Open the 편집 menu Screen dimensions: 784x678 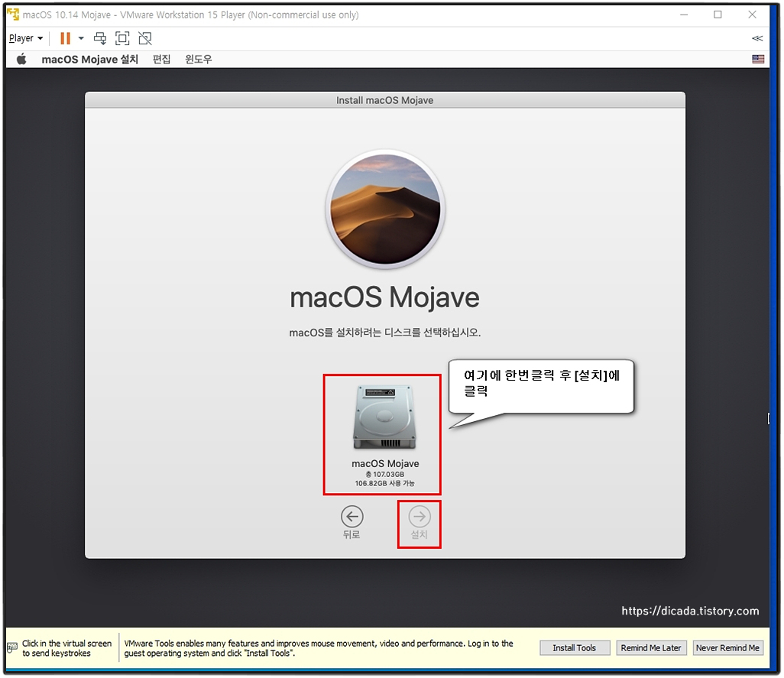(161, 60)
